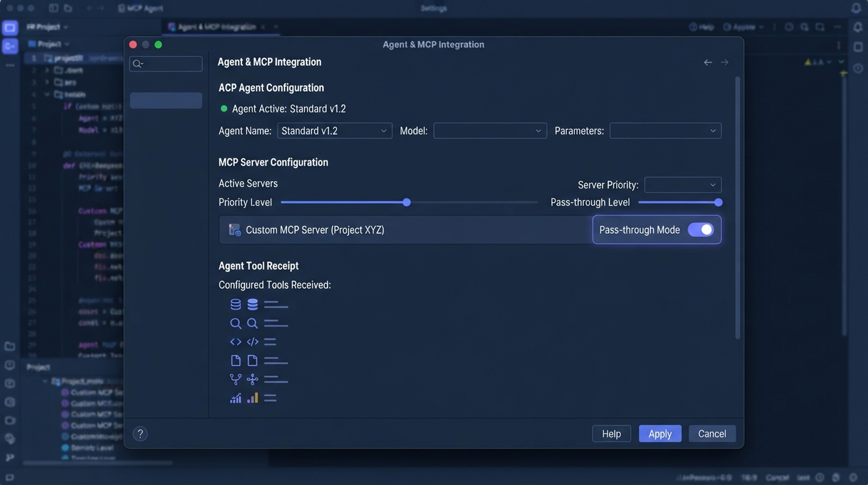Click the Agent Active: Standard v1.2 status
Viewport: 868px width, 485px height.
coord(283,109)
